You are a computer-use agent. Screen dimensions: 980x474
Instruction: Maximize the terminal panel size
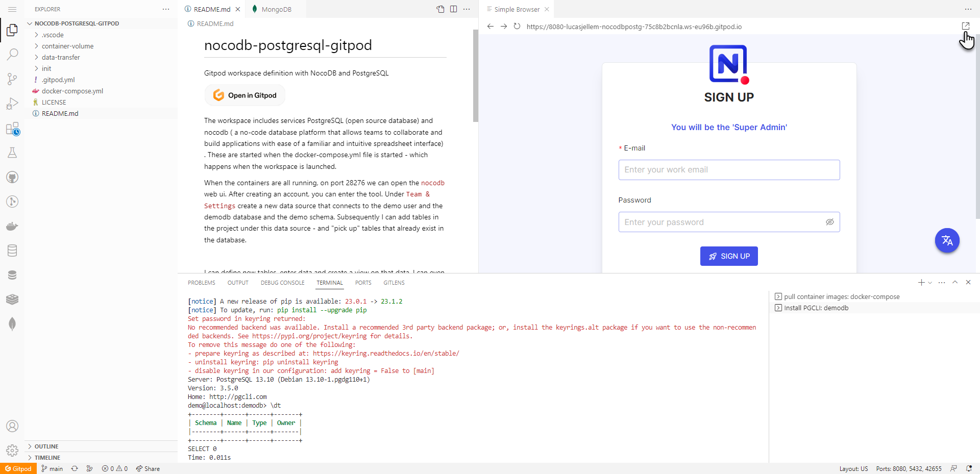(x=955, y=282)
